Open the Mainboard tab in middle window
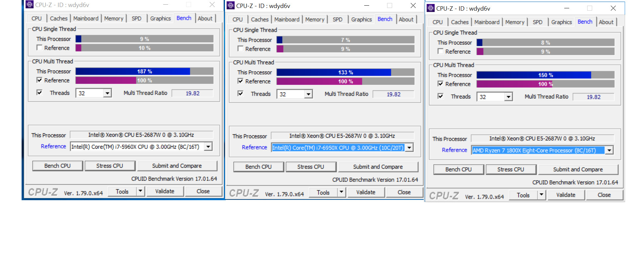Viewport: 644px width, 274px height. click(x=287, y=20)
